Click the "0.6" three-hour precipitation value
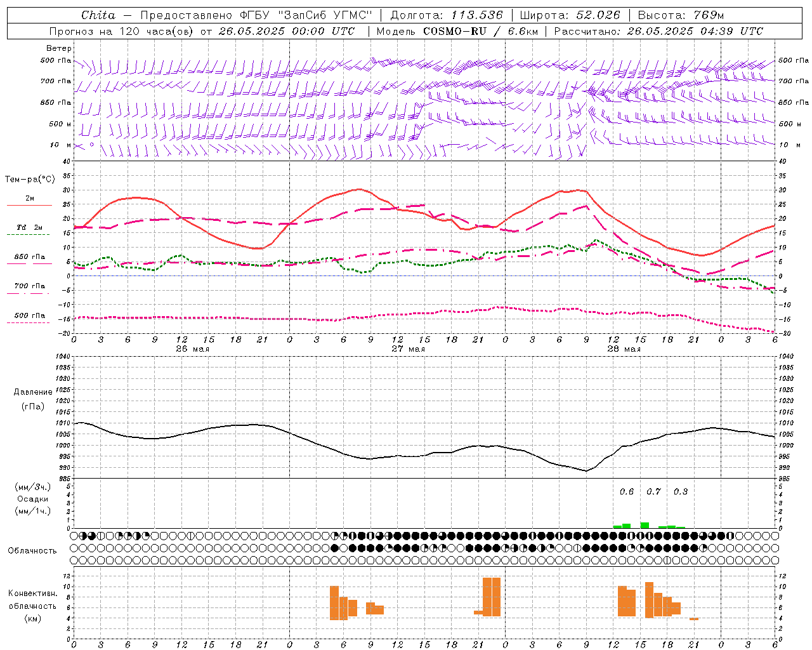Viewport: 812px width, 650px height. click(627, 492)
